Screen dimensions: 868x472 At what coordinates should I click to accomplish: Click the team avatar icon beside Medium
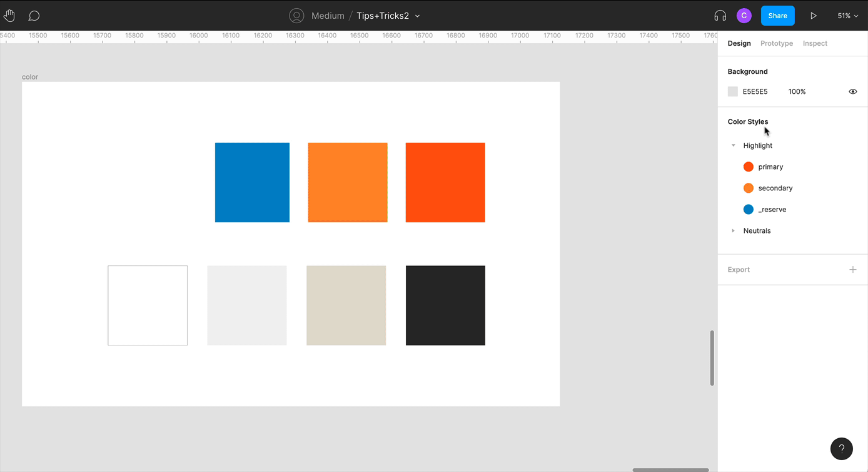click(x=296, y=16)
